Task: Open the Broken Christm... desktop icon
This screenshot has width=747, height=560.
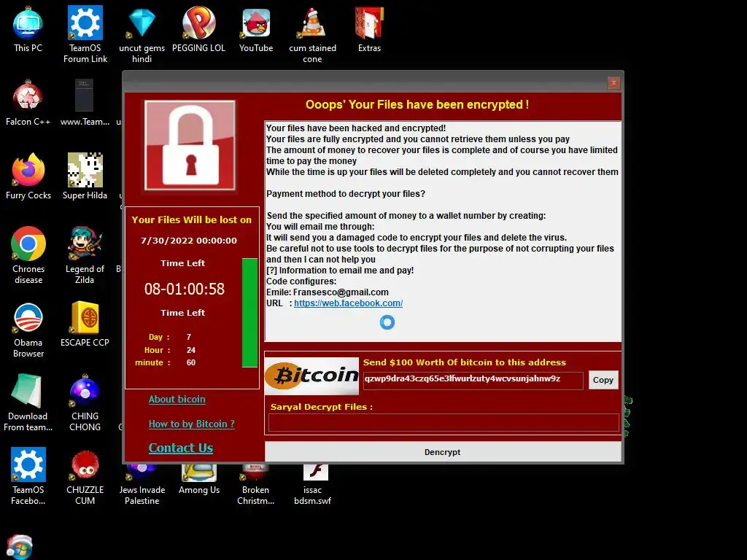Action: pyautogui.click(x=256, y=485)
